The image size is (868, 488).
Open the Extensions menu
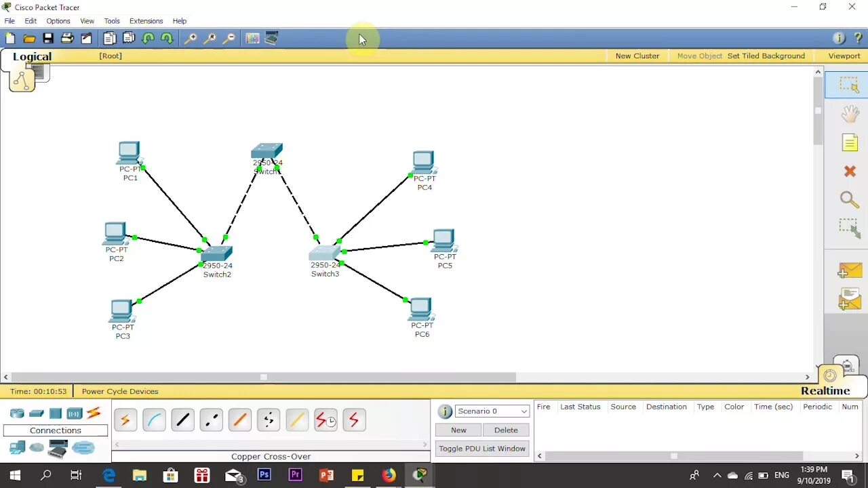coord(146,21)
